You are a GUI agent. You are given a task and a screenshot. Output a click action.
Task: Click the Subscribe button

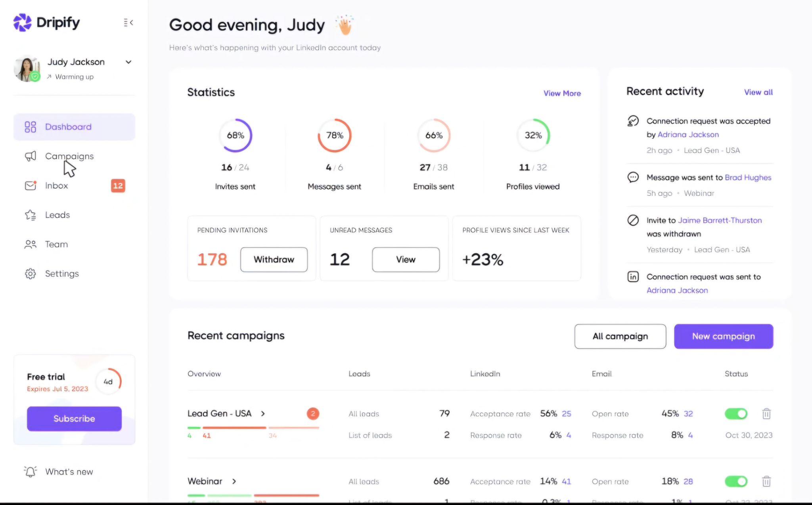74,419
